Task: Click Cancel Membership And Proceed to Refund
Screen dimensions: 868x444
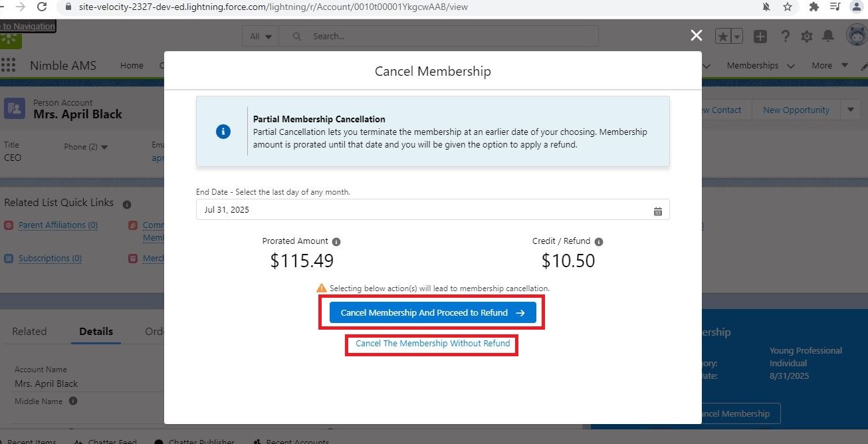Action: 433,312
